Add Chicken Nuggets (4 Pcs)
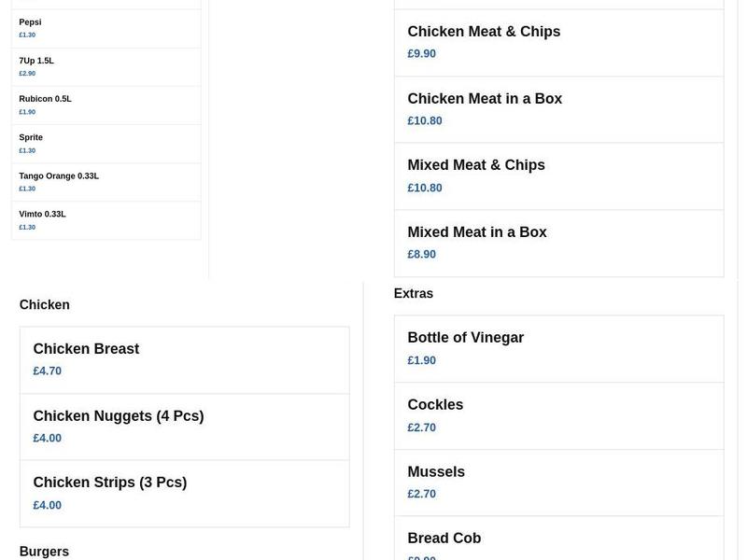747x560 pixels. pos(184,426)
